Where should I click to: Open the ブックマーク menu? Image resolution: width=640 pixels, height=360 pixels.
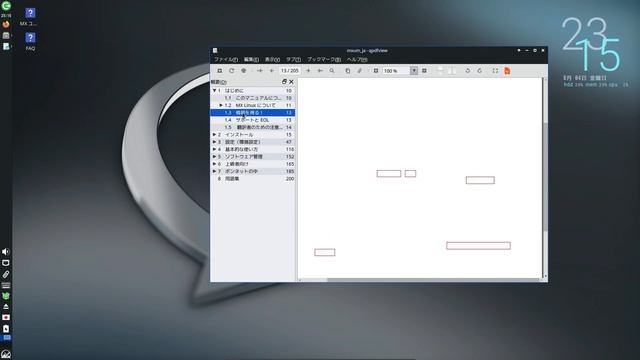pyautogui.click(x=324, y=60)
